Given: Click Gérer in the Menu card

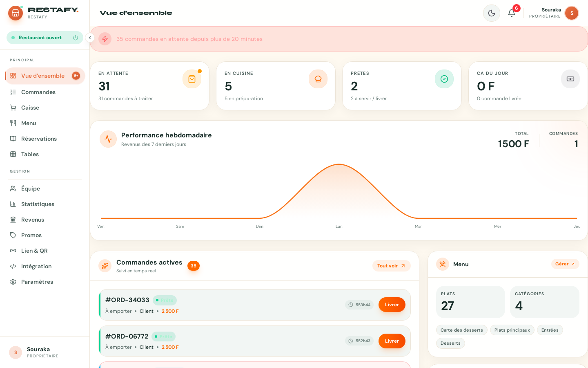Looking at the screenshot, I should [565, 264].
